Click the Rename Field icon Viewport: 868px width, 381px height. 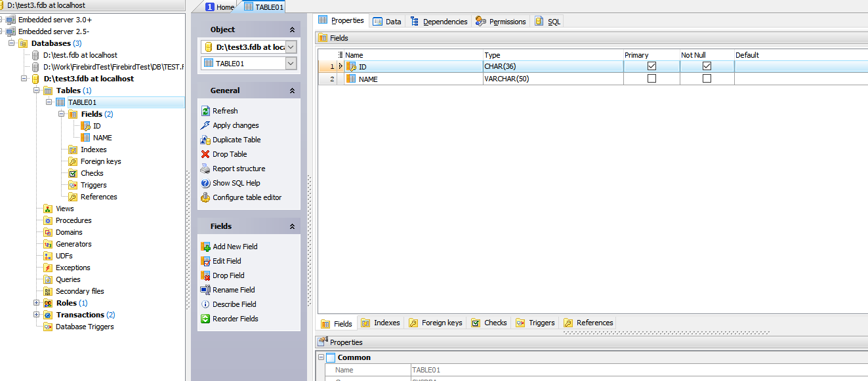(205, 290)
